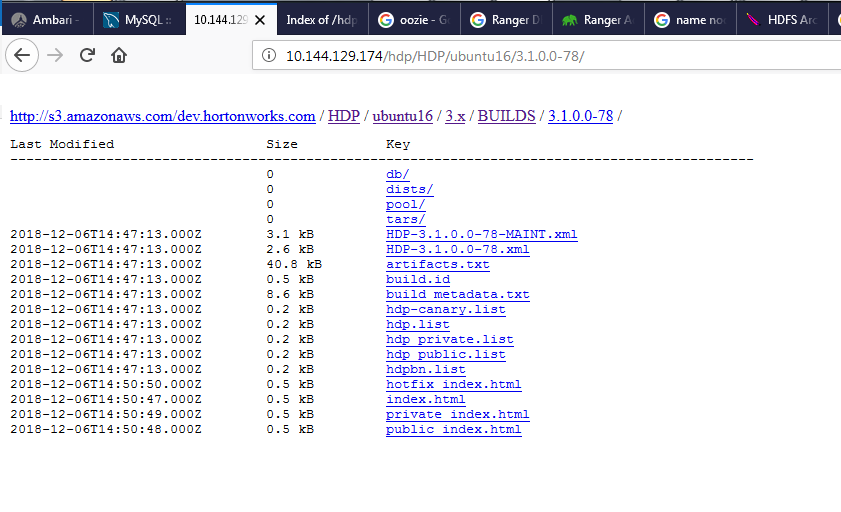The image size is (841, 512).
Task: Click the Last Modified column header
Action: (62, 144)
